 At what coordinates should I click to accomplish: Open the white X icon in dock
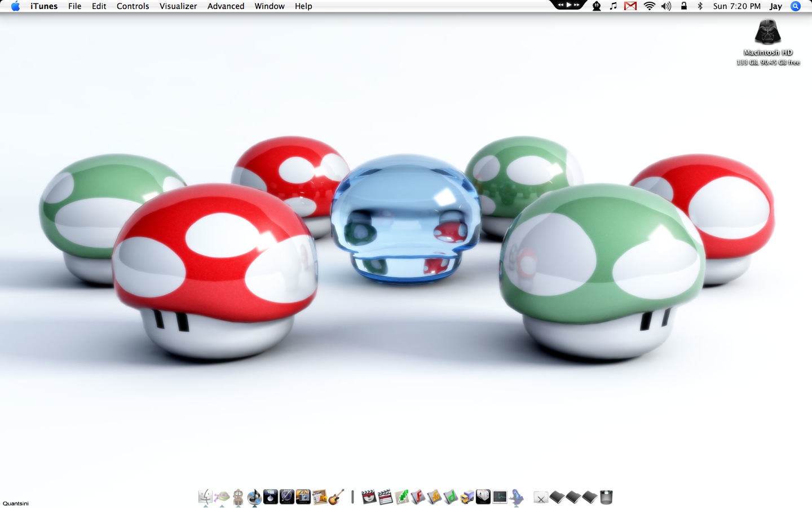tap(541, 498)
